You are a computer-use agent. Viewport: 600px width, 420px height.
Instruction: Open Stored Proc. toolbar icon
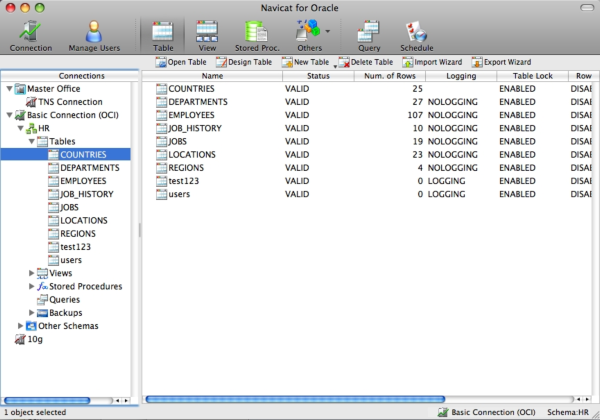(257, 36)
